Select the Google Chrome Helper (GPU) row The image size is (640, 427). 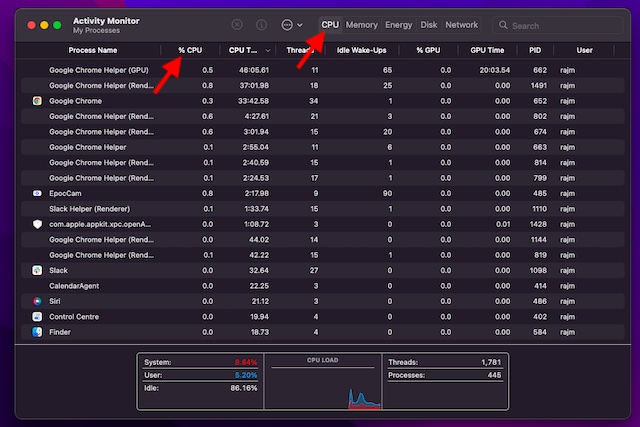322,70
